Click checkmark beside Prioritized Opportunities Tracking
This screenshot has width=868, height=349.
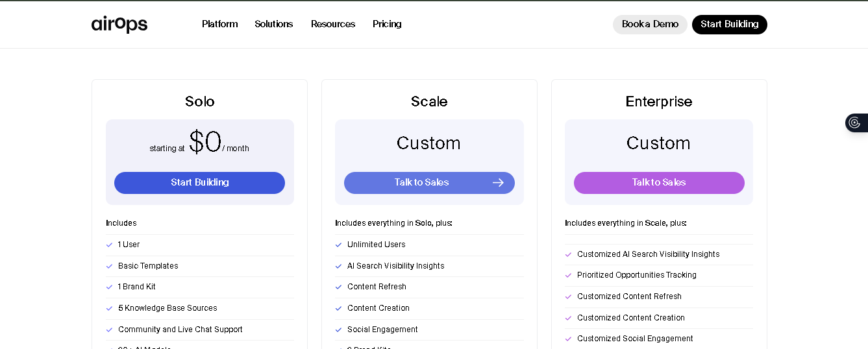pos(568,276)
